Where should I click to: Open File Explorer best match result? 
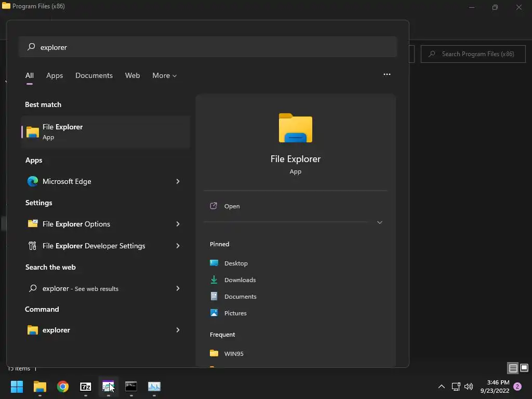105,131
